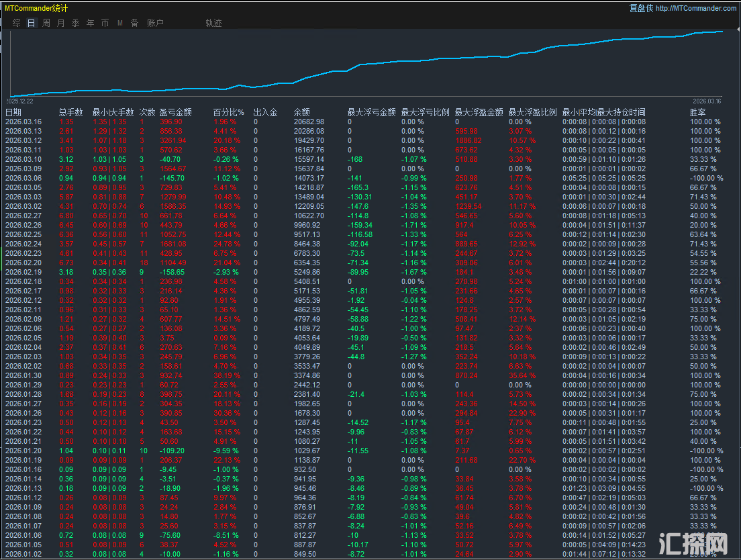Click the 日期 column header

point(13,112)
